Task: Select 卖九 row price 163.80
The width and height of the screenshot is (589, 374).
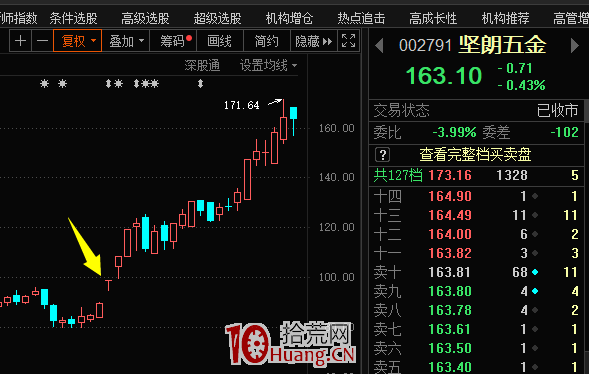Action: [450, 291]
